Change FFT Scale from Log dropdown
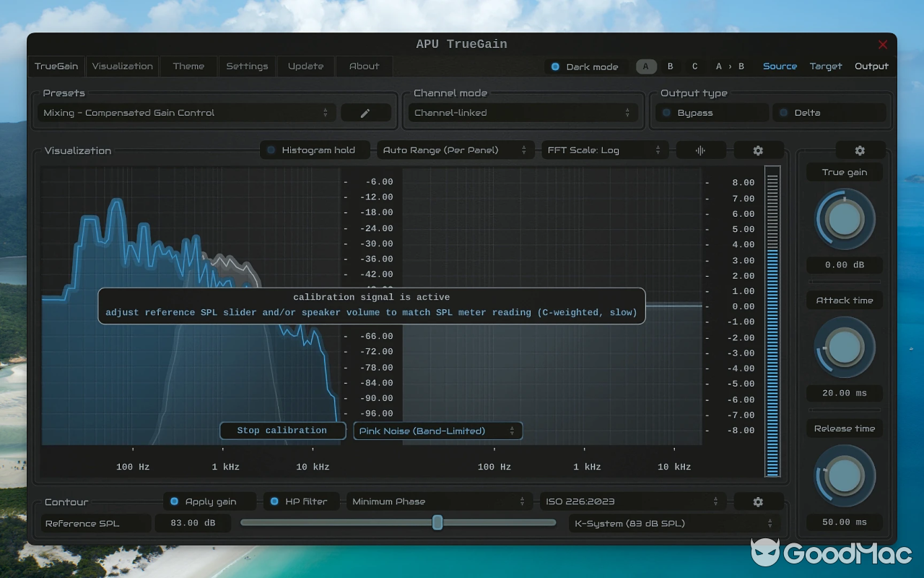The image size is (924, 578). (604, 150)
